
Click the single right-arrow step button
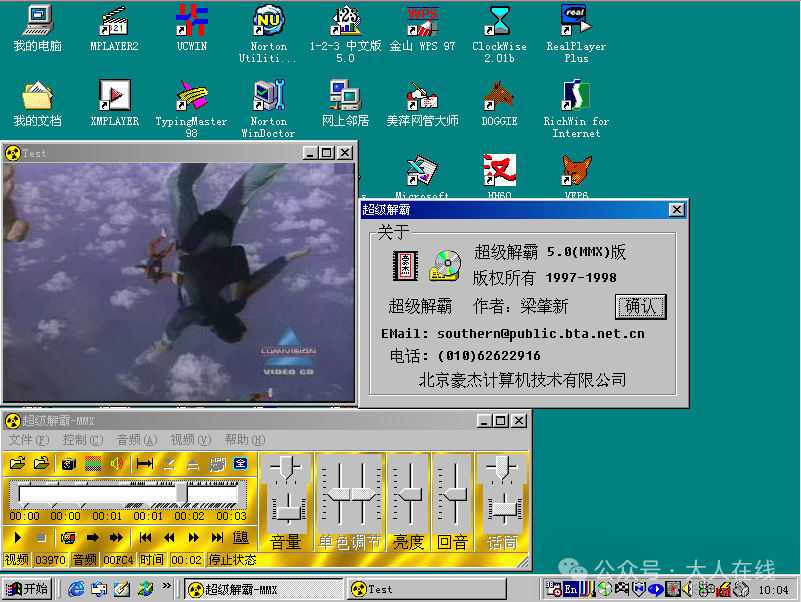pyautogui.click(x=92, y=538)
